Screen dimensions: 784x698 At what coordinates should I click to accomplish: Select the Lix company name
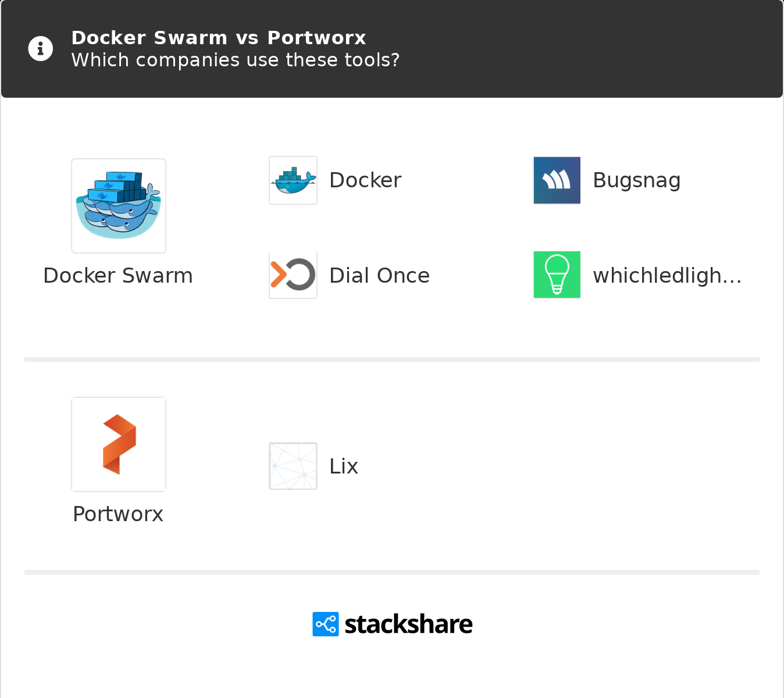coord(344,466)
